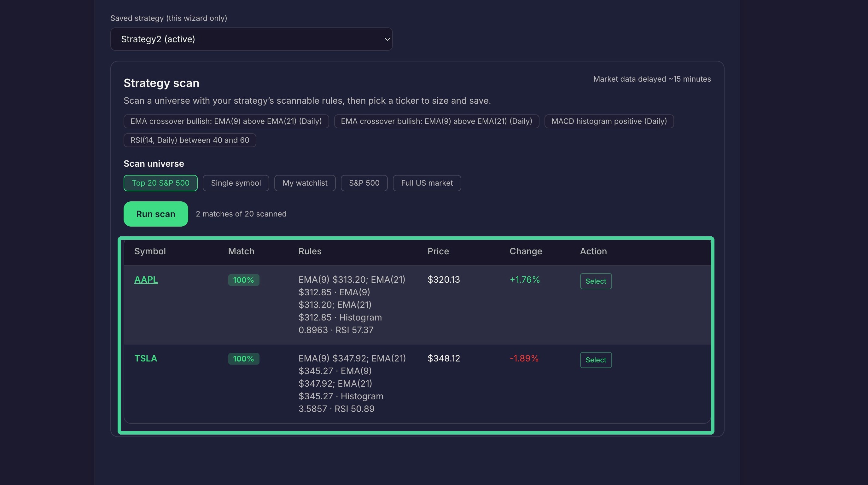Select Top 20 S&P 500 universe
The image size is (868, 485).
point(160,183)
